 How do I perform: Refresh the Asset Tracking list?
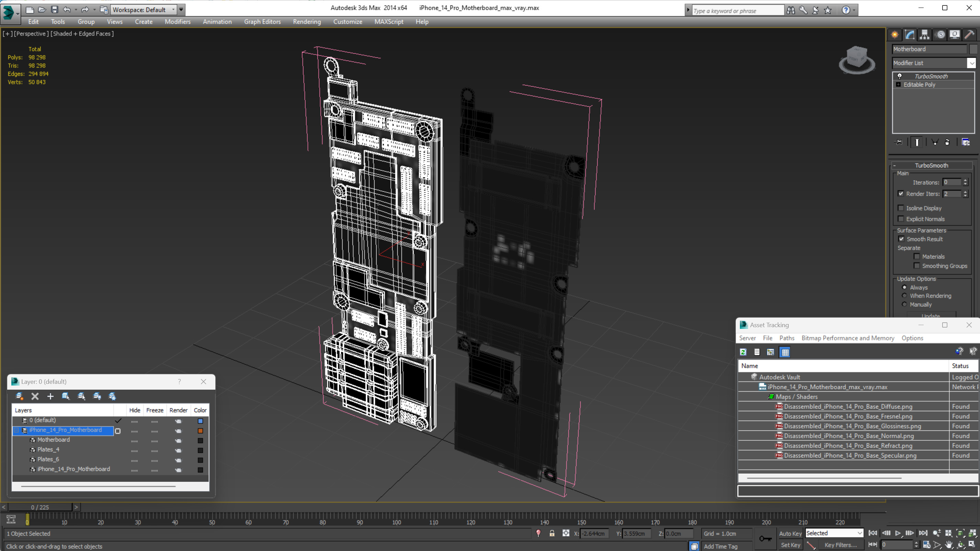[x=743, y=352]
